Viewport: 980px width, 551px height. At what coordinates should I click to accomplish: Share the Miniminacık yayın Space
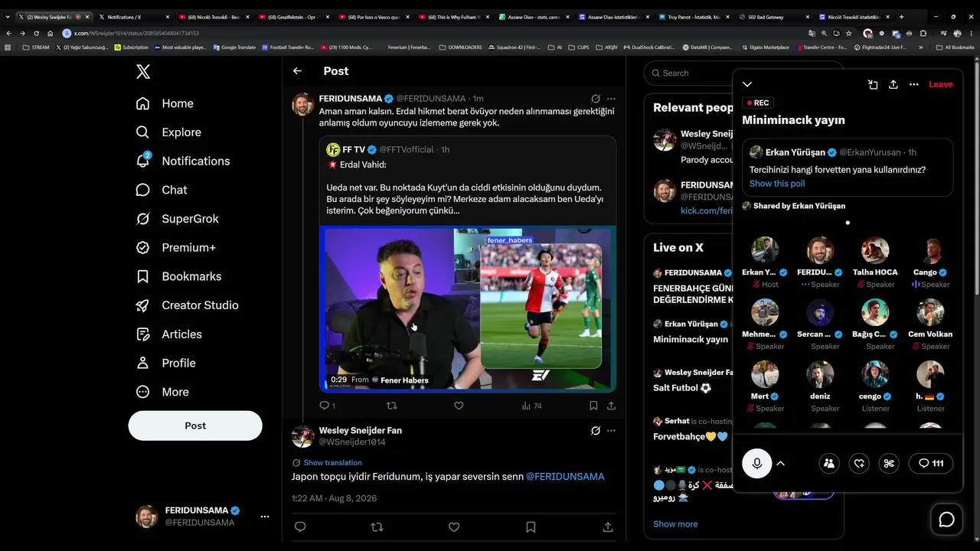point(893,84)
